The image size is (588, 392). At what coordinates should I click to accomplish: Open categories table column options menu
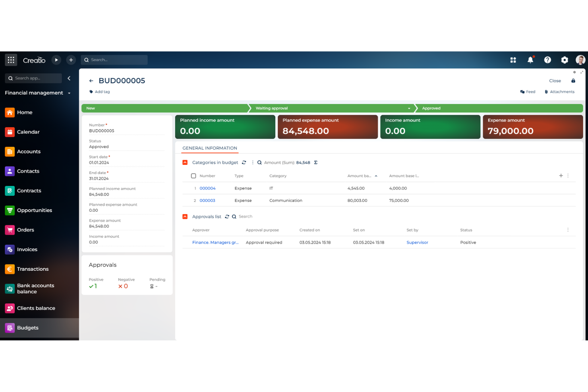[568, 176]
